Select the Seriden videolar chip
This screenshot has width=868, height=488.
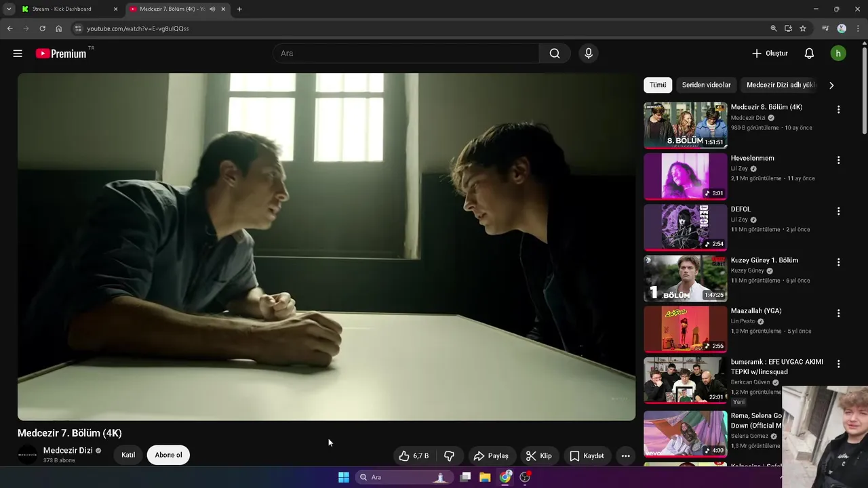(x=706, y=85)
